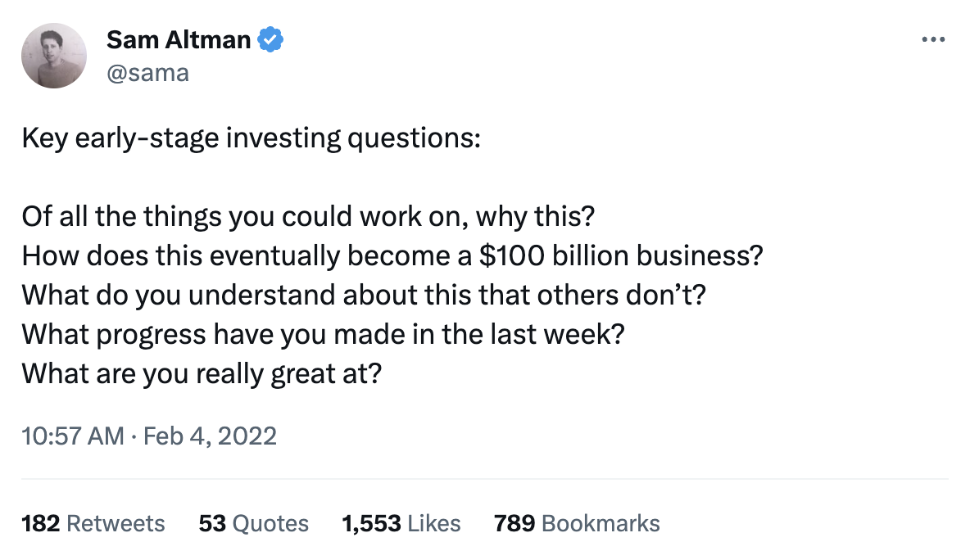
Task: View the 182 Retweets list
Action: coord(93,523)
